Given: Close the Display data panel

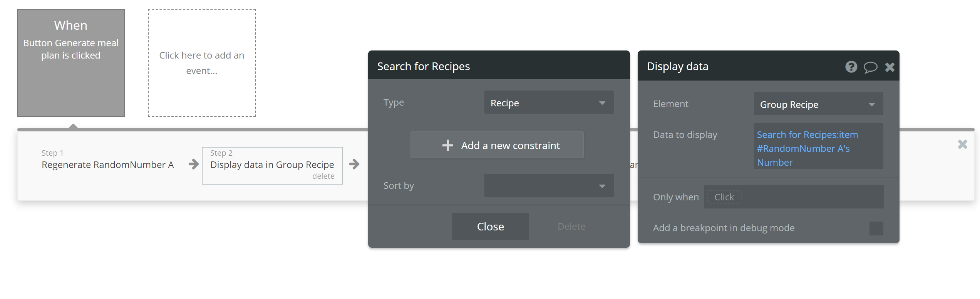Looking at the screenshot, I should click(x=890, y=67).
